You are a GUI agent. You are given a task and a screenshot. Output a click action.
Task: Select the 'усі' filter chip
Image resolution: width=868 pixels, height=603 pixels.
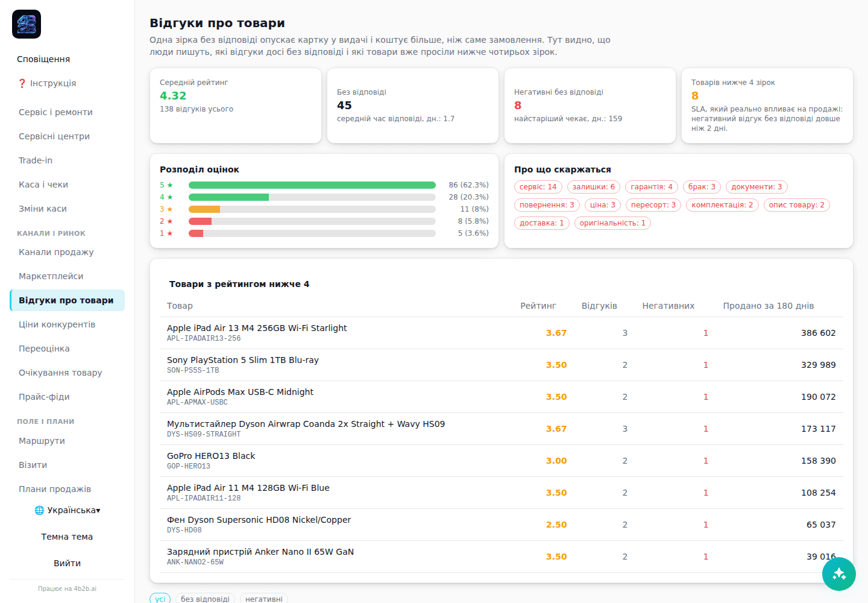point(160,599)
